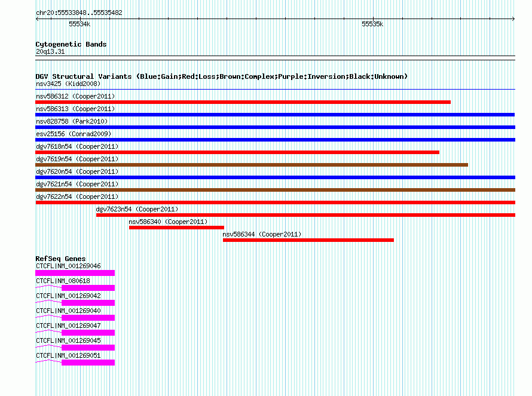Open nsv586344 (Cooper2011) label
The width and height of the screenshot is (532, 396).
[x=262, y=234]
